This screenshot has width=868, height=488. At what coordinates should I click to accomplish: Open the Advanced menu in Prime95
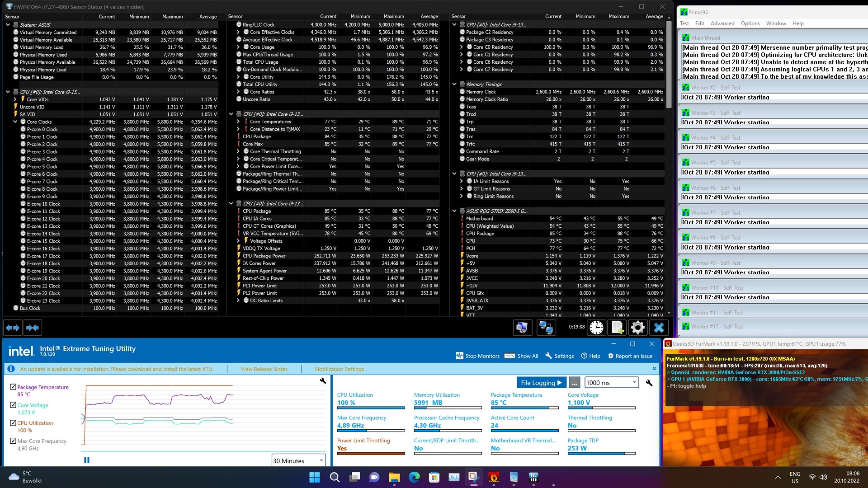[x=722, y=23]
